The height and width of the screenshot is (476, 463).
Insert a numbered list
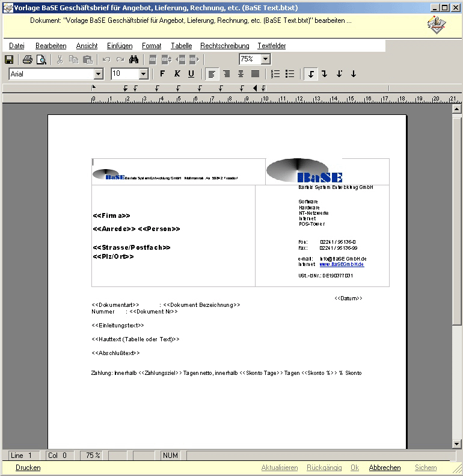tap(276, 74)
